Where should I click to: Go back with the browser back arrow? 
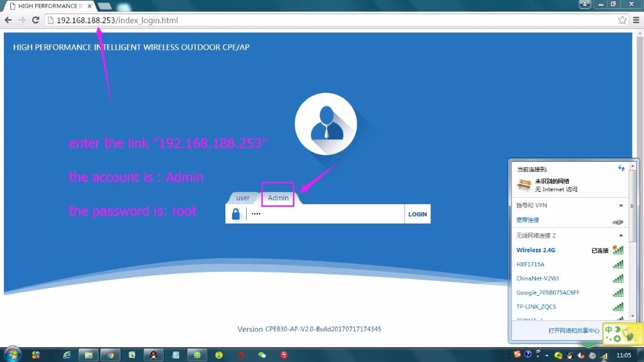click(x=8, y=20)
